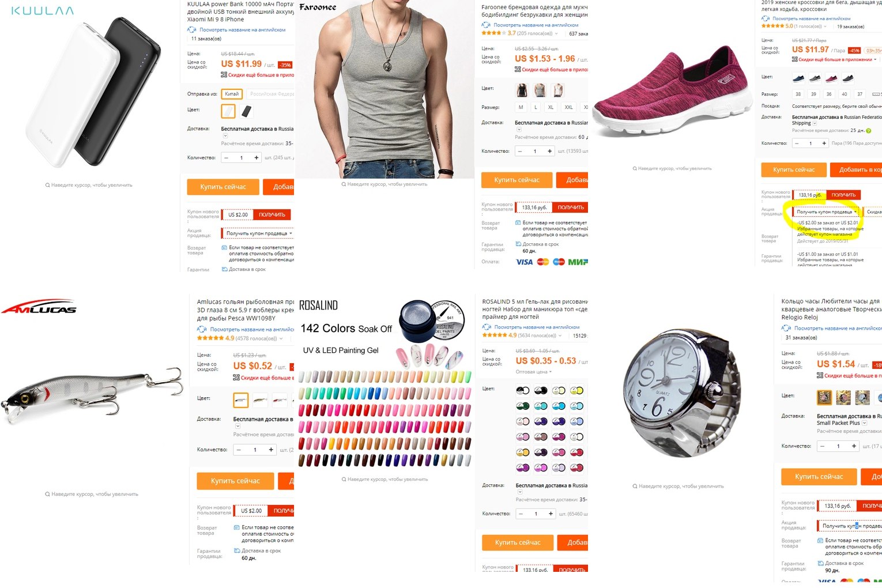Click the green help icon beside the shoe delivery time

[x=869, y=131]
